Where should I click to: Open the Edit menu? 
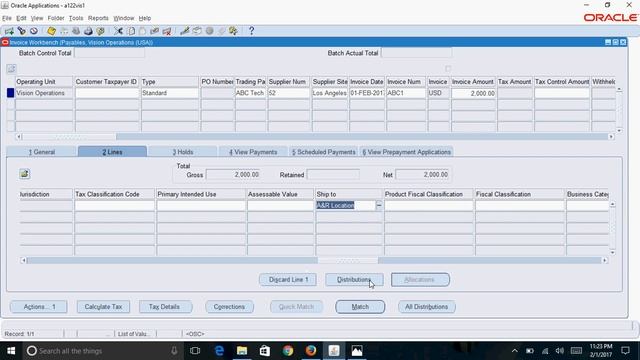[x=21, y=18]
